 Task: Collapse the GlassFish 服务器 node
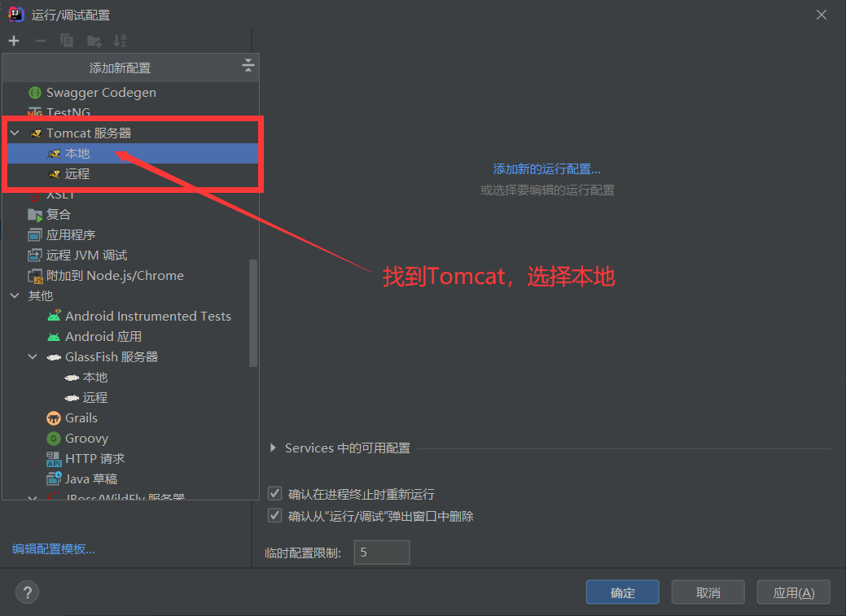(33, 356)
